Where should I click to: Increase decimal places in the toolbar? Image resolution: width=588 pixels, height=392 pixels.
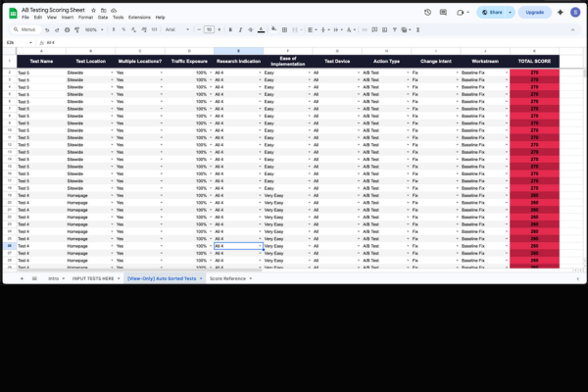[144, 29]
